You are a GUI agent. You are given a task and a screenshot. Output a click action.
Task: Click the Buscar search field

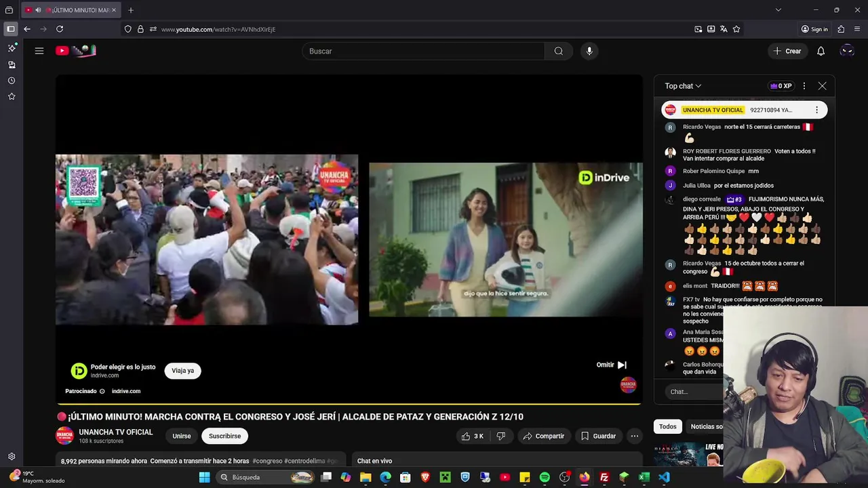423,51
